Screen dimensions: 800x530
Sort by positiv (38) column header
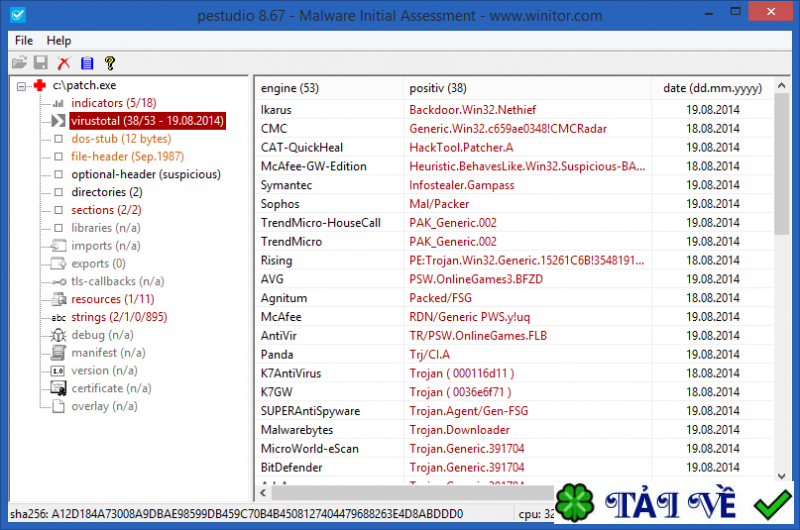pyautogui.click(x=527, y=88)
